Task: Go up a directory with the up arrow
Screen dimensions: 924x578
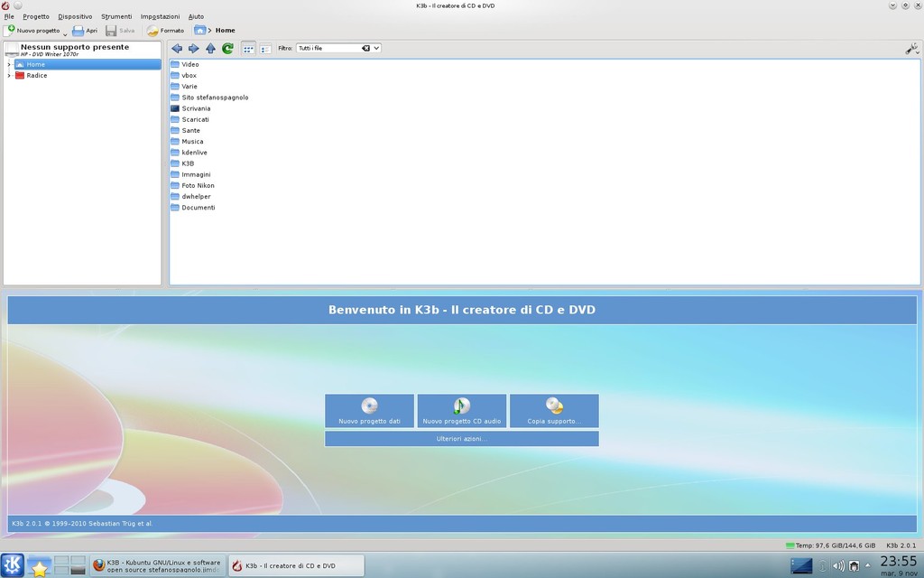Action: [x=210, y=49]
